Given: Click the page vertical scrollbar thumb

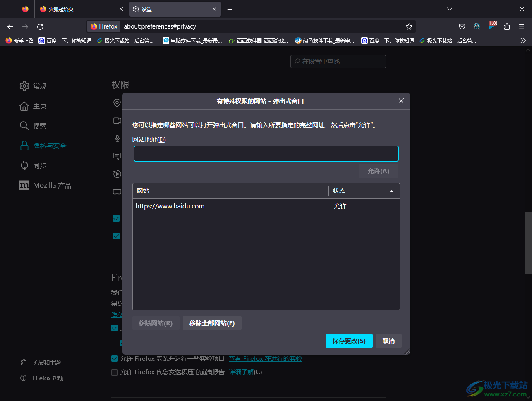Looking at the screenshot, I should point(528,243).
